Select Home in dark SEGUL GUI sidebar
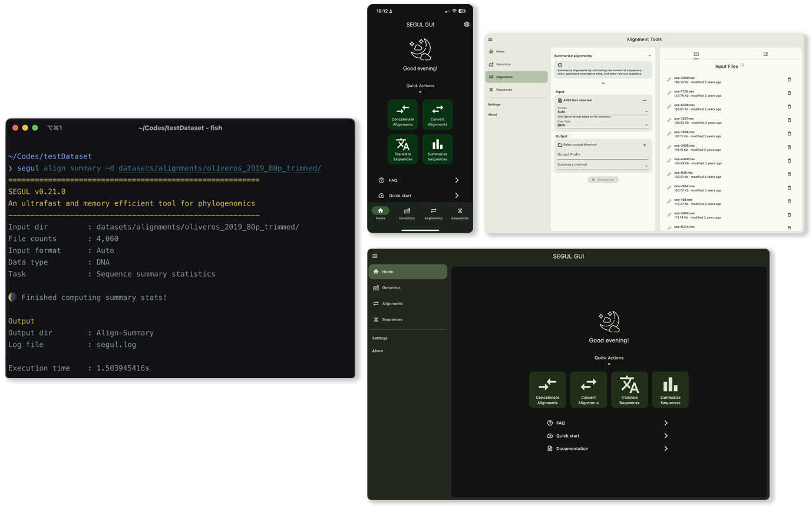Viewport: 812px width, 506px height. [408, 272]
